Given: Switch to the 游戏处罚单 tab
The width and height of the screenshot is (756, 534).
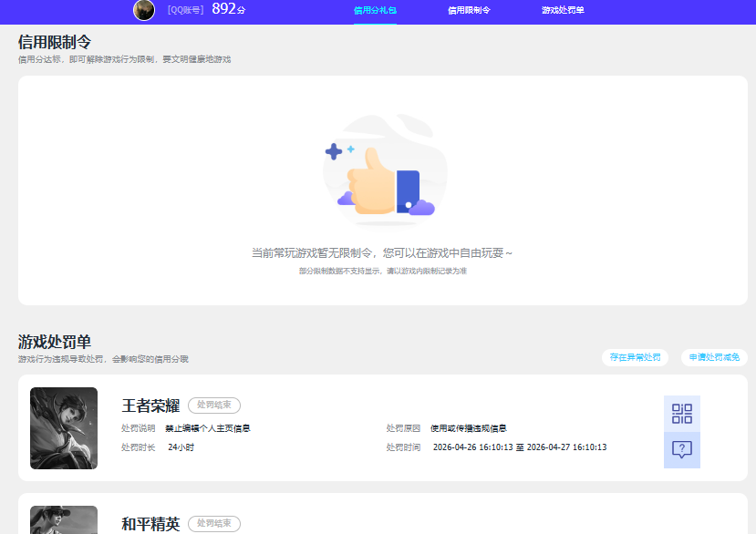Looking at the screenshot, I should point(563,10).
